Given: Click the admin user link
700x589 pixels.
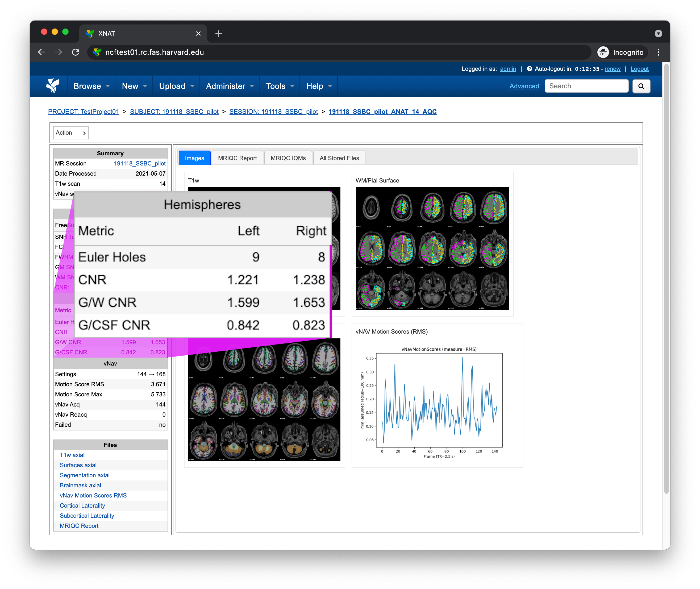Looking at the screenshot, I should [x=508, y=69].
